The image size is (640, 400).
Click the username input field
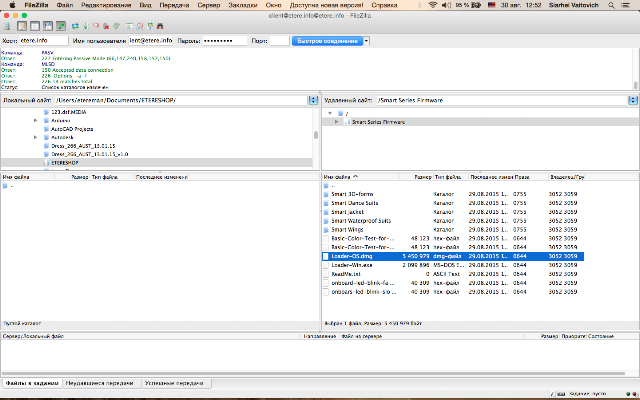[x=151, y=41]
